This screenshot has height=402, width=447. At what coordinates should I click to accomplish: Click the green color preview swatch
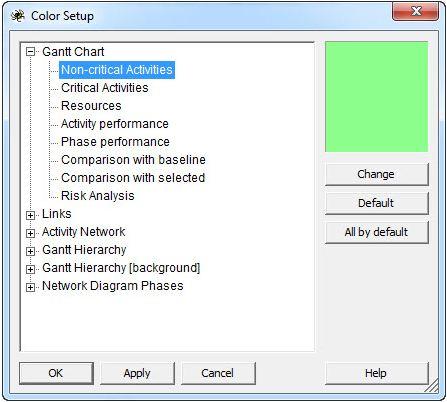(x=377, y=97)
